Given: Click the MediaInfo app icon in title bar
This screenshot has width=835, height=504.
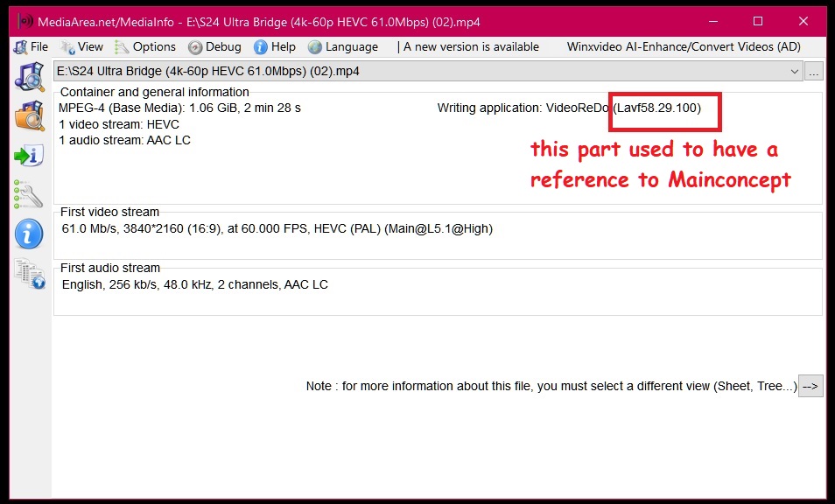Looking at the screenshot, I should 25,22.
